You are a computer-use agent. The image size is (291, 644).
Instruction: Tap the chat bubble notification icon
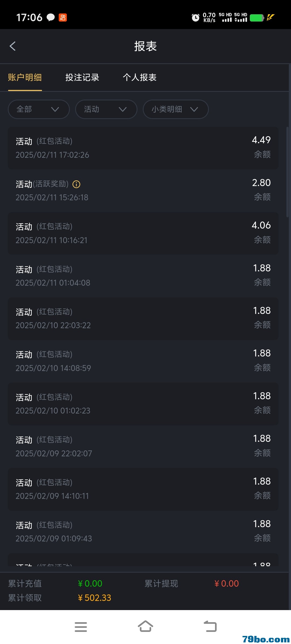51,17
